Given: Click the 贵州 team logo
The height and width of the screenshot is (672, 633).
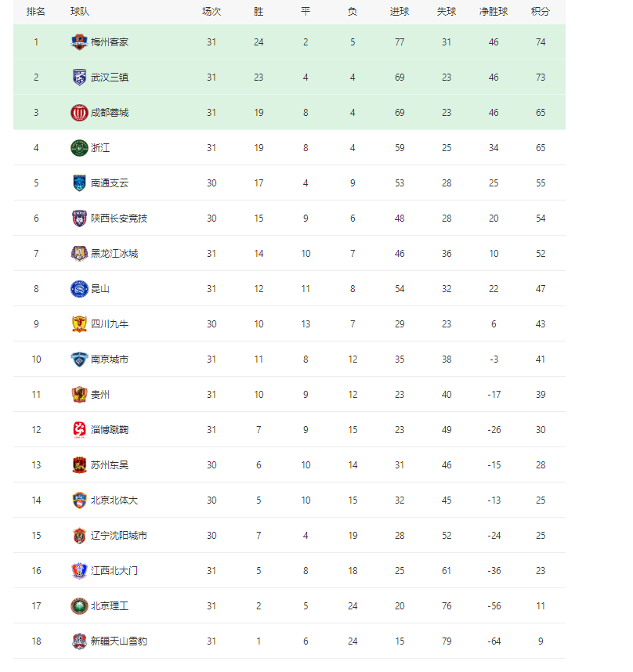Looking at the screenshot, I should click(79, 395).
